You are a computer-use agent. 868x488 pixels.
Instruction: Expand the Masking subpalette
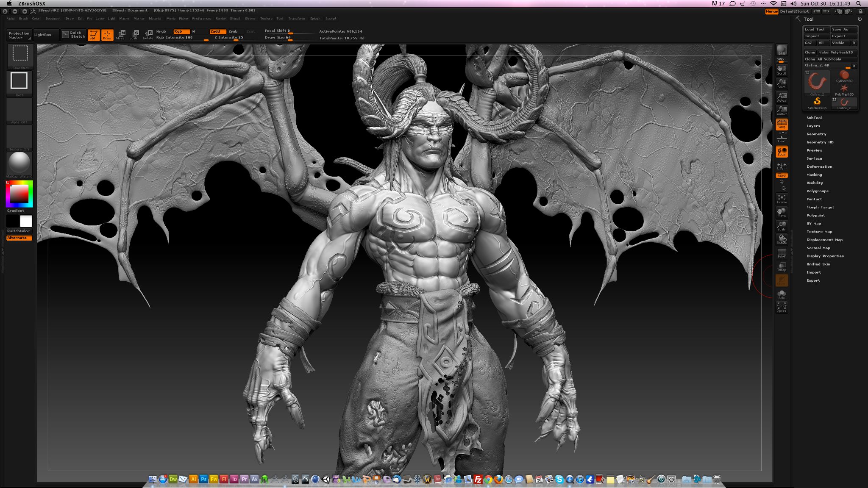click(x=814, y=175)
